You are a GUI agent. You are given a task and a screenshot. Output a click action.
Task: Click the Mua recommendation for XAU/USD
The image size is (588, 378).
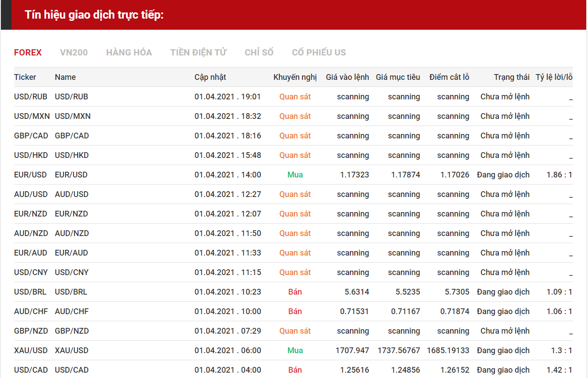click(x=295, y=350)
